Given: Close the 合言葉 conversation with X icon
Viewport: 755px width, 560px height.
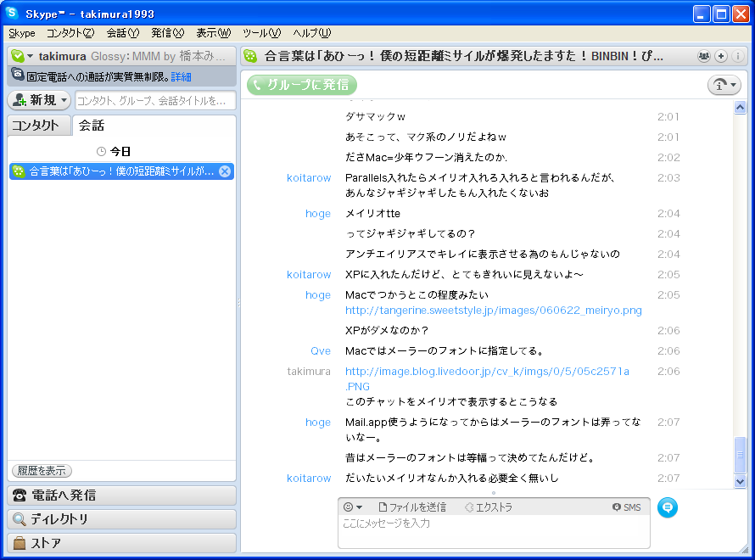Looking at the screenshot, I should [x=225, y=171].
